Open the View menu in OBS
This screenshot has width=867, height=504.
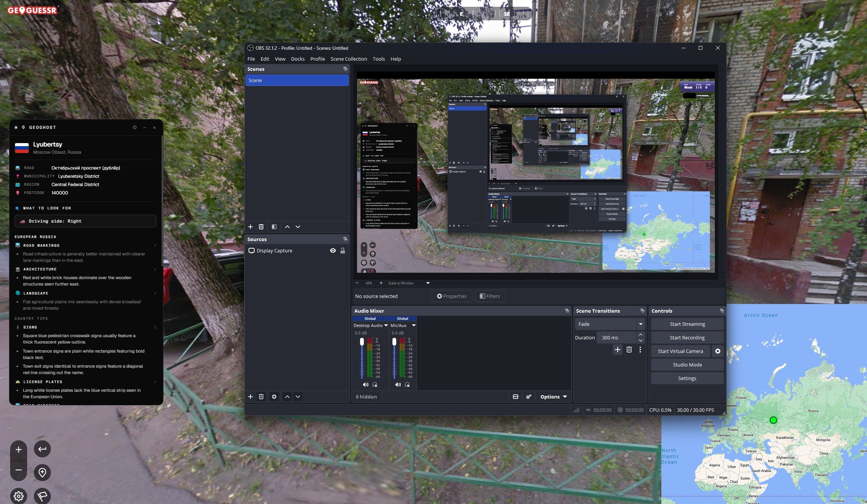280,59
